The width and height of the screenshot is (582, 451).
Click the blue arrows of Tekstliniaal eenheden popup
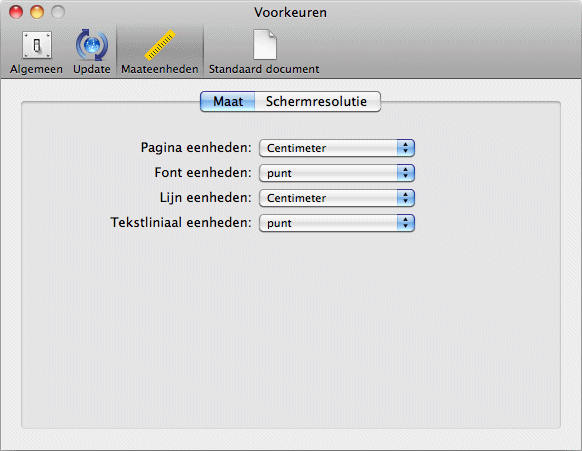(406, 223)
